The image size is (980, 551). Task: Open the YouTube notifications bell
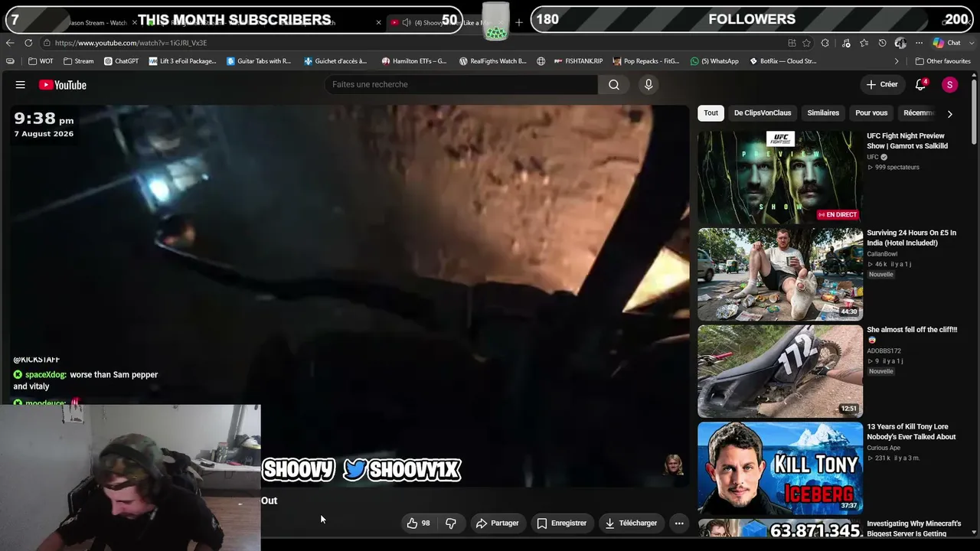pos(921,85)
